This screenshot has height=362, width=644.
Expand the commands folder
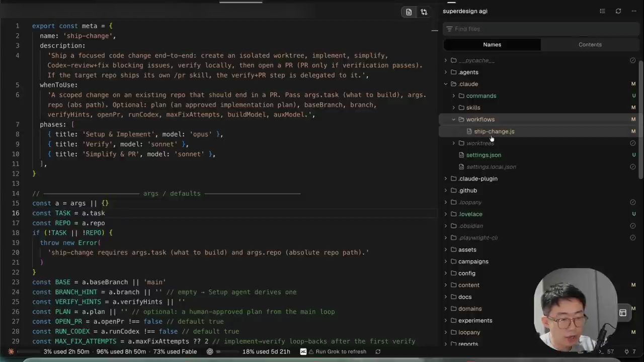click(x=454, y=96)
